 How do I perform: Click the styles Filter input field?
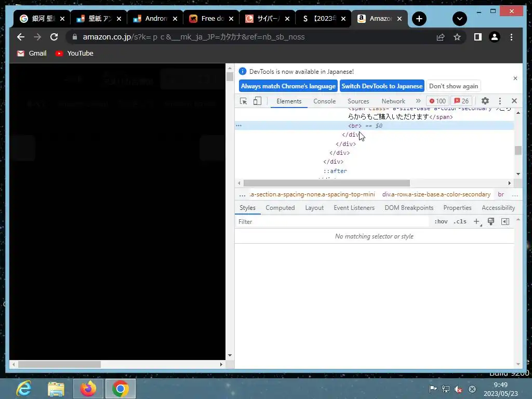coord(332,221)
